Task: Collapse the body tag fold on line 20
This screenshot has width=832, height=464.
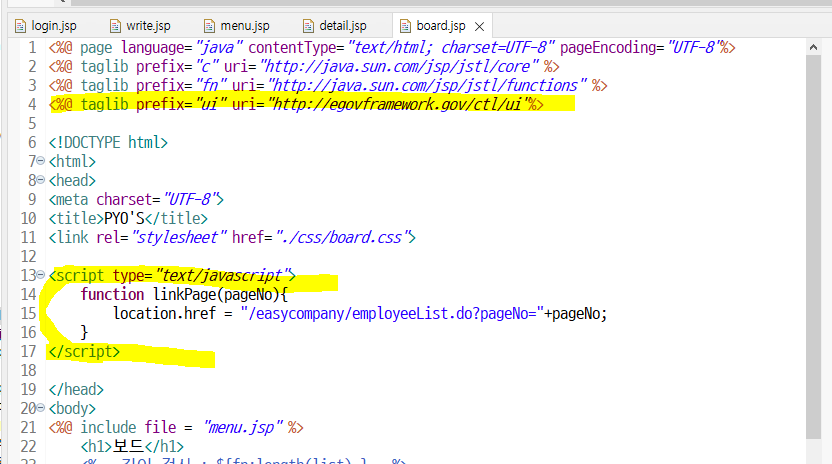Action: point(41,408)
